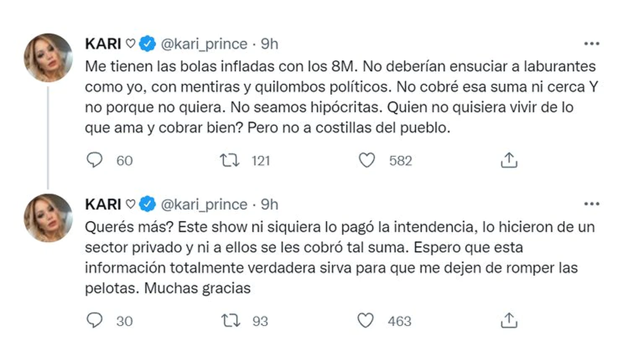Open the more options menu on the first tweet
Viewport: 644px width, 362px height.
pos(592,44)
